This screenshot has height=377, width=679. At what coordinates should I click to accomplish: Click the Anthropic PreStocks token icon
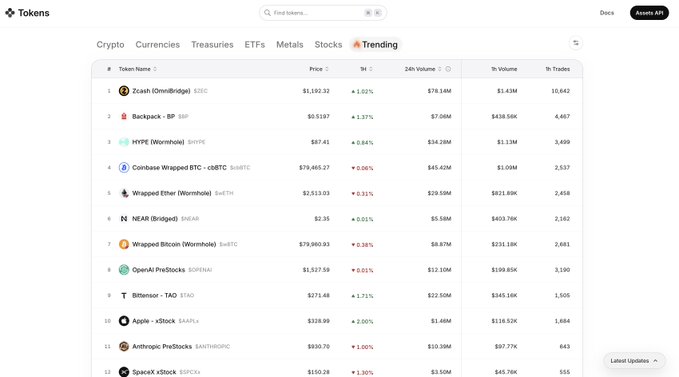124,346
